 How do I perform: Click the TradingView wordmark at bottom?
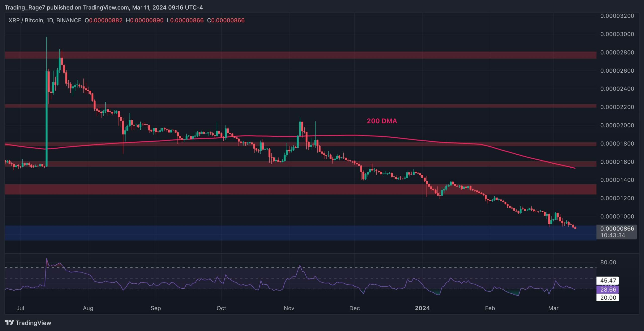pyautogui.click(x=33, y=323)
